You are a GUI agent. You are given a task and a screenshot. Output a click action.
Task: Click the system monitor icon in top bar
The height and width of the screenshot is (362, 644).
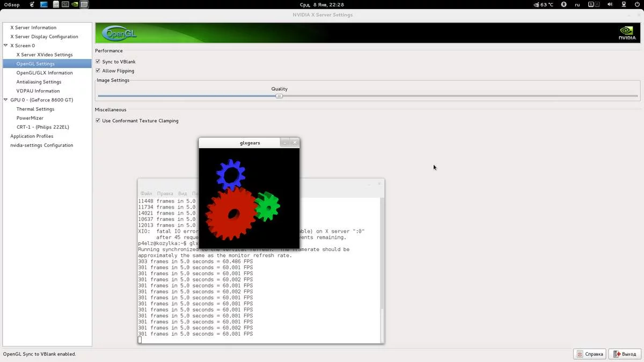tap(65, 5)
